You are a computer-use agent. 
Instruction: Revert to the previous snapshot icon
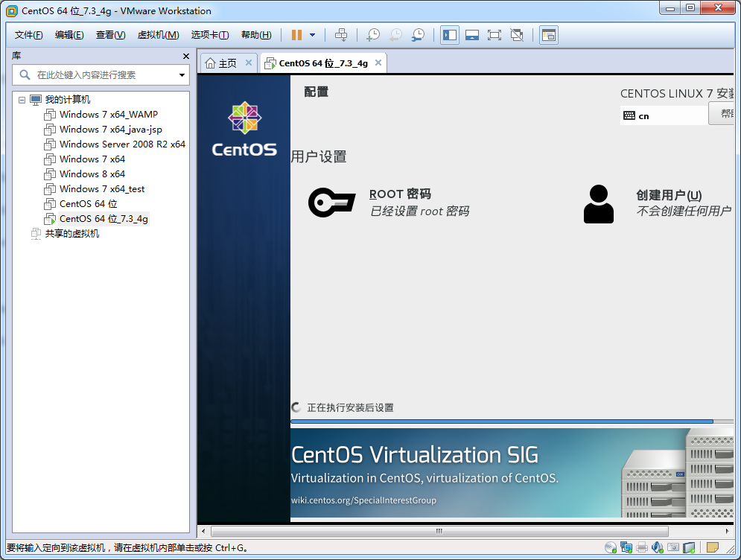(395, 35)
